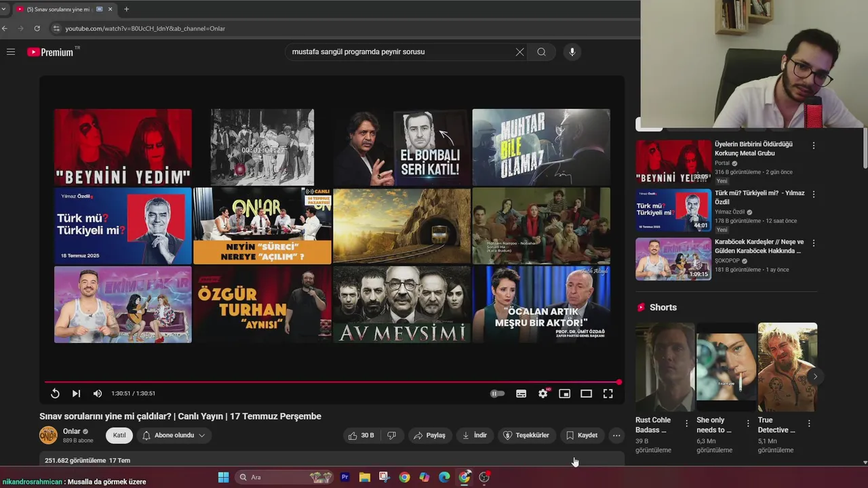Play the "Rust Cohle Badass" short
The image size is (868, 488).
click(x=665, y=367)
